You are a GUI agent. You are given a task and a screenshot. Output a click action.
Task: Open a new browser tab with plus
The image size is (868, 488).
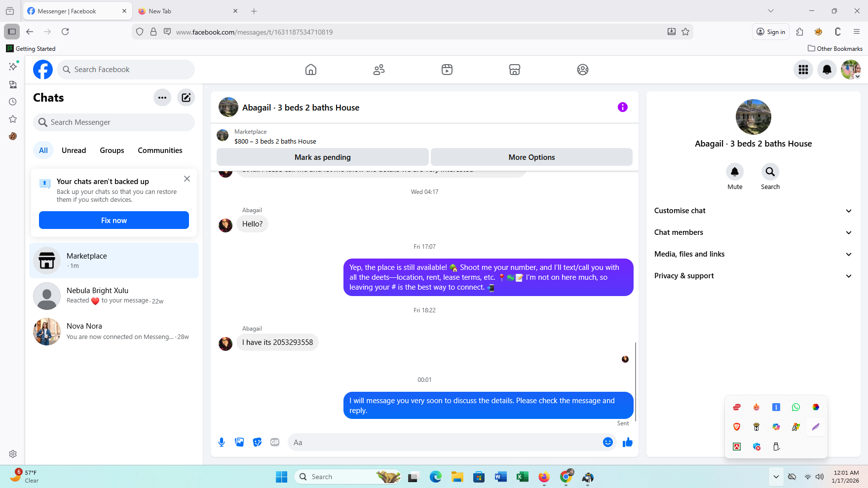click(254, 11)
